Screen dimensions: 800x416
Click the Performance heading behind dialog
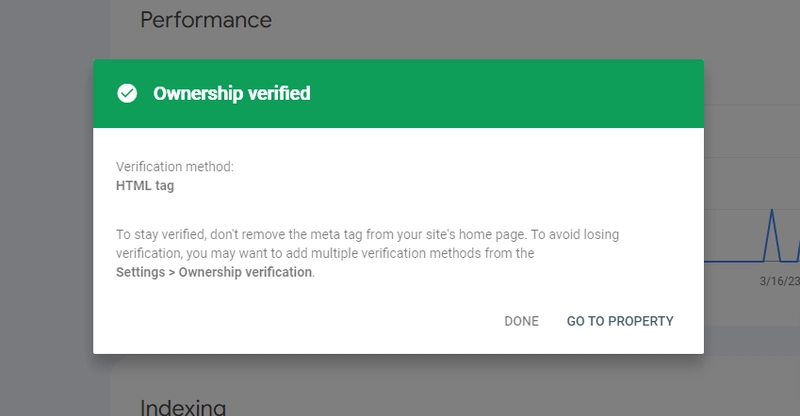(x=206, y=20)
